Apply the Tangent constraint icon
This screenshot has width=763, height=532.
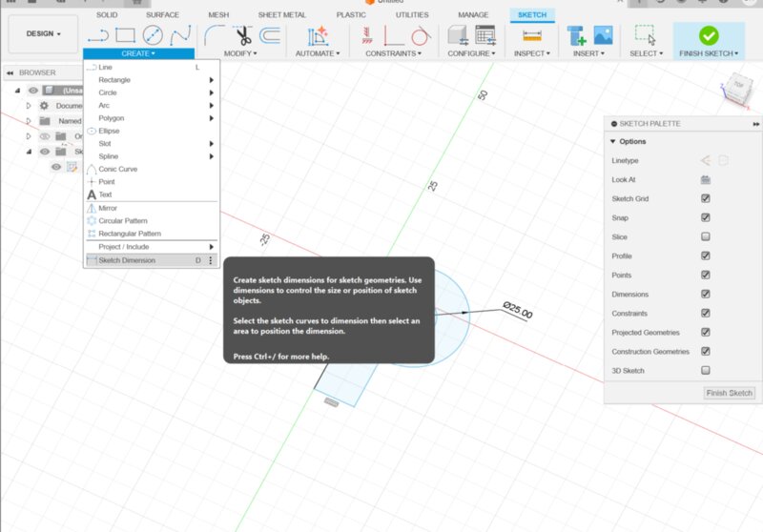[x=421, y=36]
